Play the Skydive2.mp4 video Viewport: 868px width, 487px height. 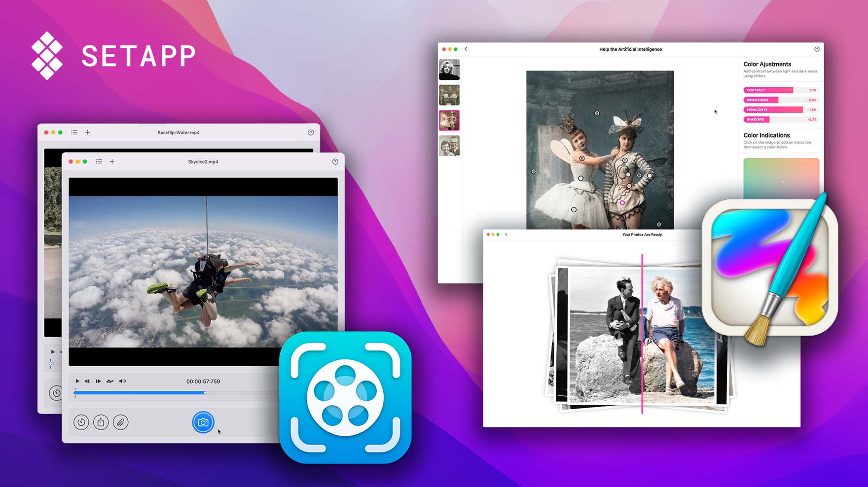pyautogui.click(x=77, y=381)
